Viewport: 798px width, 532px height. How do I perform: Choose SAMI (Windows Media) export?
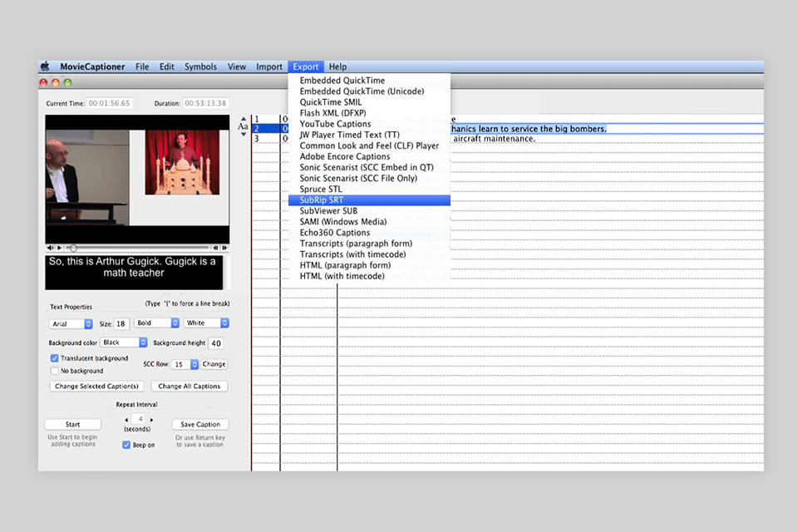click(x=369, y=221)
